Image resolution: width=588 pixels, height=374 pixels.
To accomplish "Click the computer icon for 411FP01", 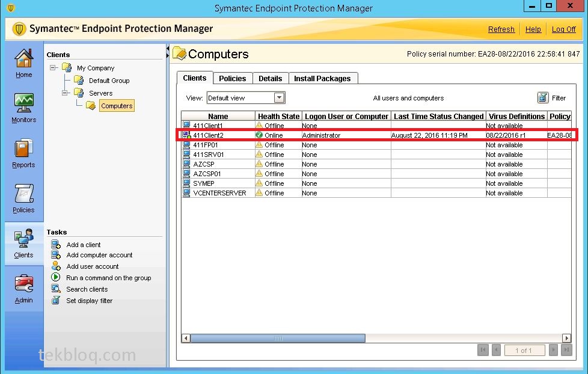I will click(x=186, y=145).
